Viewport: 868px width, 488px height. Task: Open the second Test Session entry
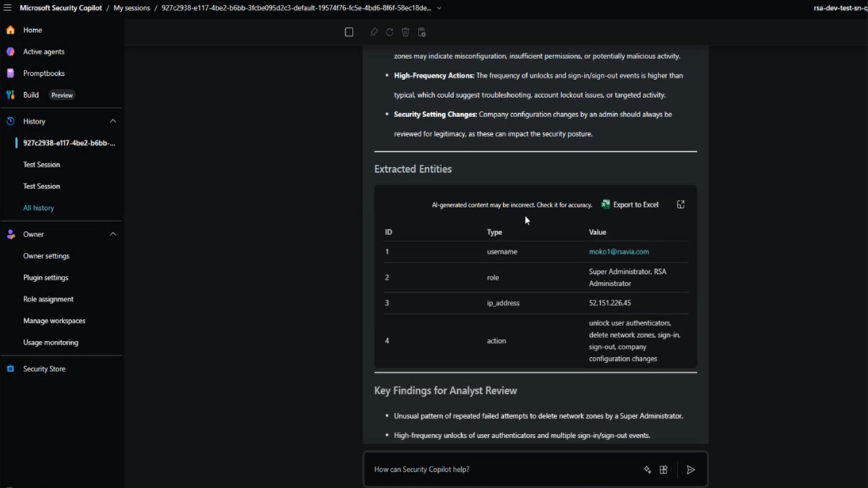point(41,186)
